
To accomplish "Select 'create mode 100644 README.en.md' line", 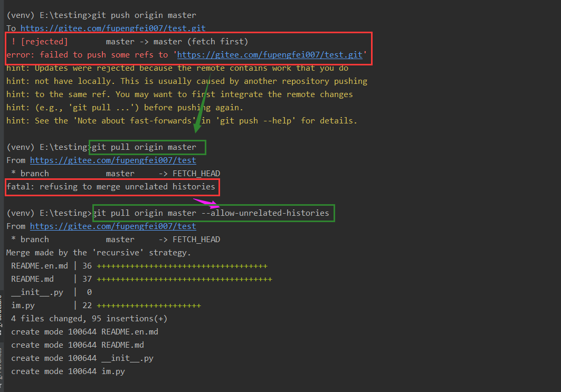I will point(84,331).
